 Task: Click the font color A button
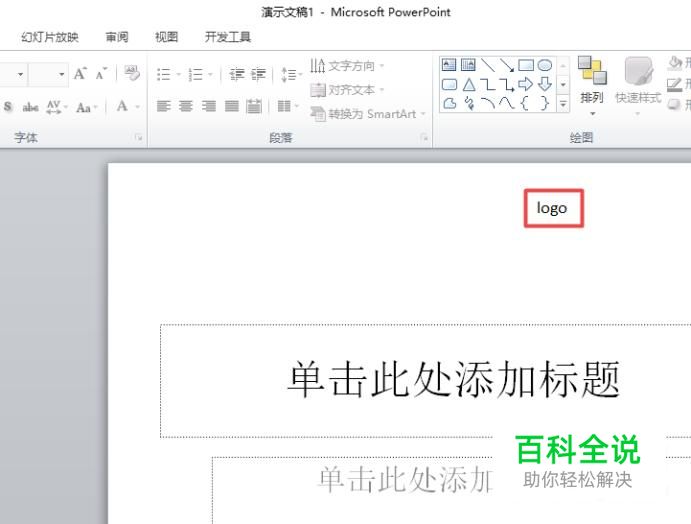click(x=123, y=106)
